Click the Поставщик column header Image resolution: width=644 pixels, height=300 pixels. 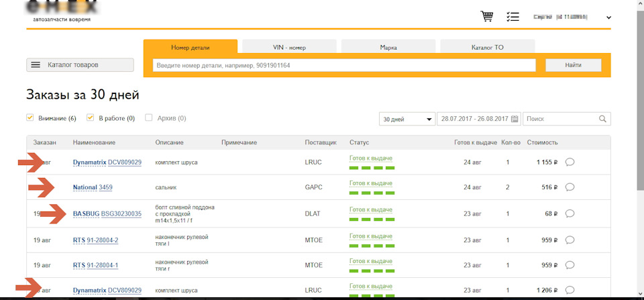(321, 142)
